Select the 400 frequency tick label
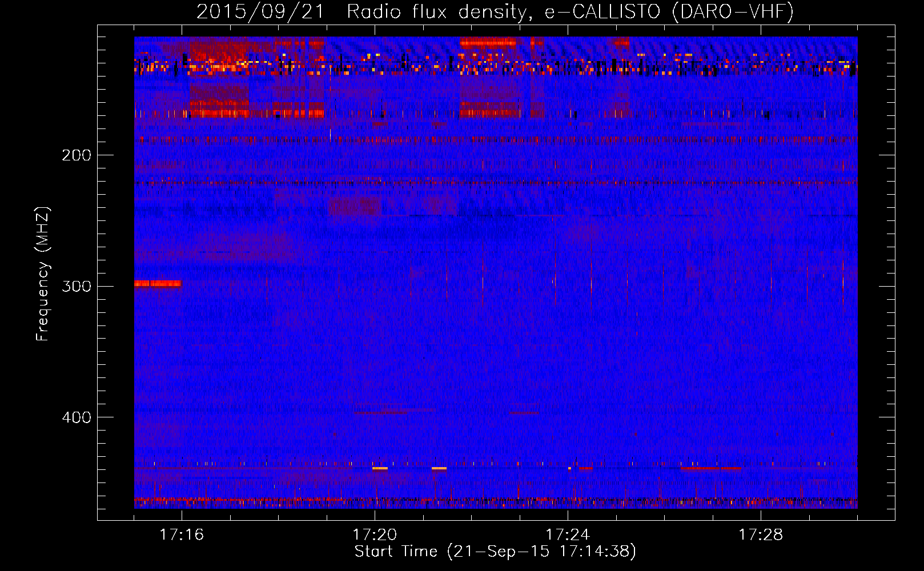The height and width of the screenshot is (571, 924). 77,417
